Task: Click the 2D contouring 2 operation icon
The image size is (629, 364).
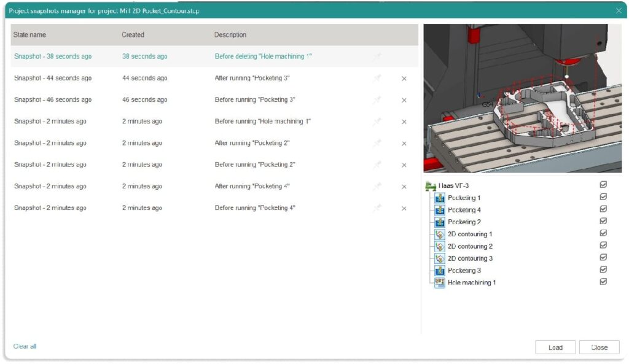Action: pos(439,246)
